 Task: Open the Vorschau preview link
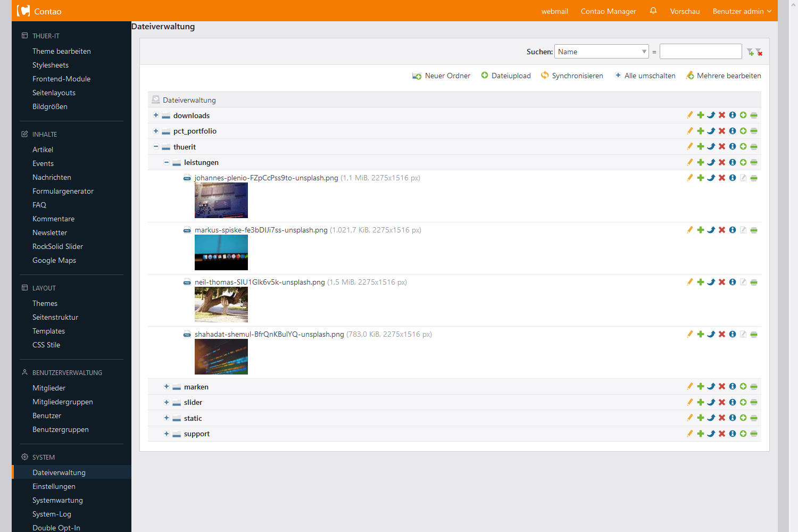685,11
